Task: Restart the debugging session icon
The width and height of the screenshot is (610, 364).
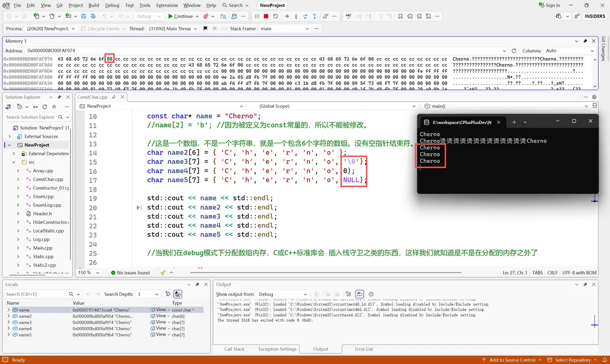Action: point(276,16)
